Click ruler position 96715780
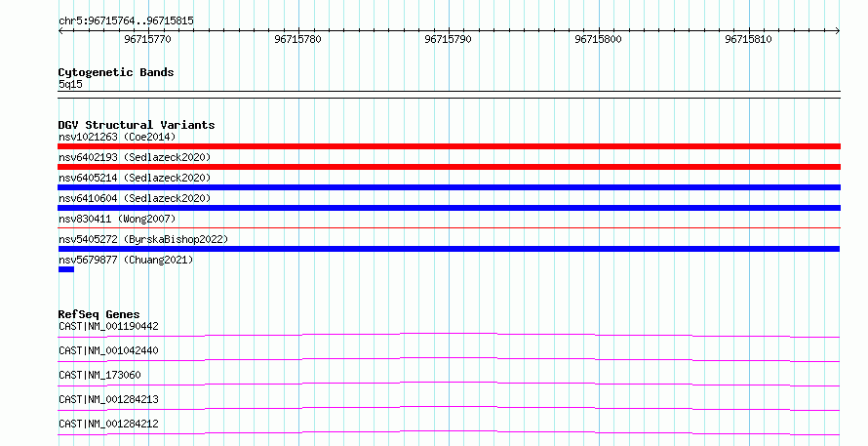Screen dimensions: 868x446 point(297,39)
